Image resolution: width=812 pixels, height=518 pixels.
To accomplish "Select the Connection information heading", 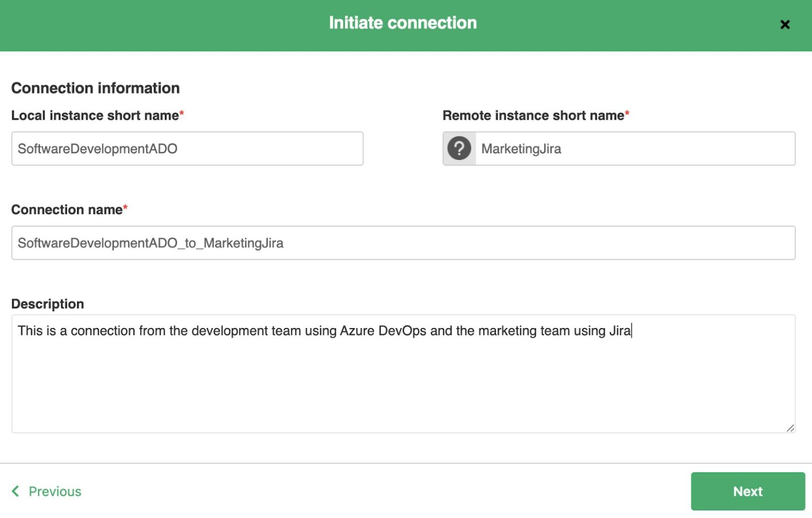I will coord(95,88).
